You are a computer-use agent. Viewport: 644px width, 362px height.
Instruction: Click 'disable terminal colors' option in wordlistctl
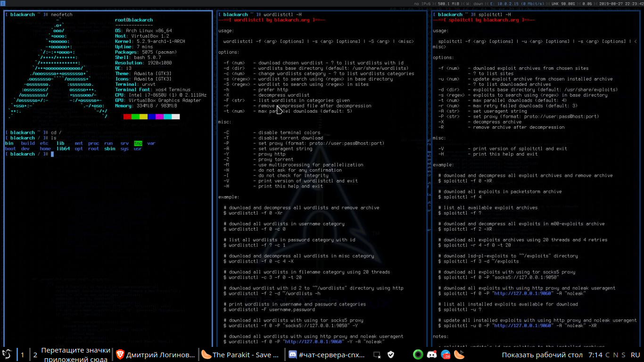click(289, 132)
